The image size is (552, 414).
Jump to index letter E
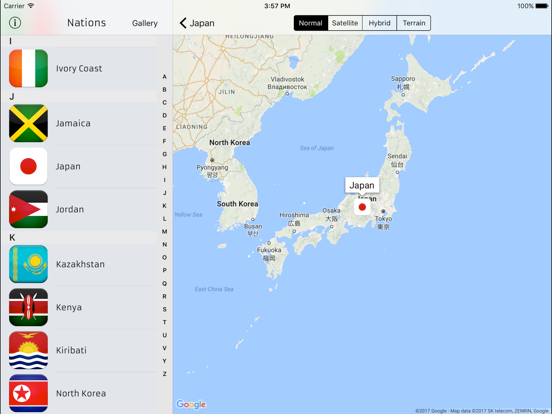[164, 128]
